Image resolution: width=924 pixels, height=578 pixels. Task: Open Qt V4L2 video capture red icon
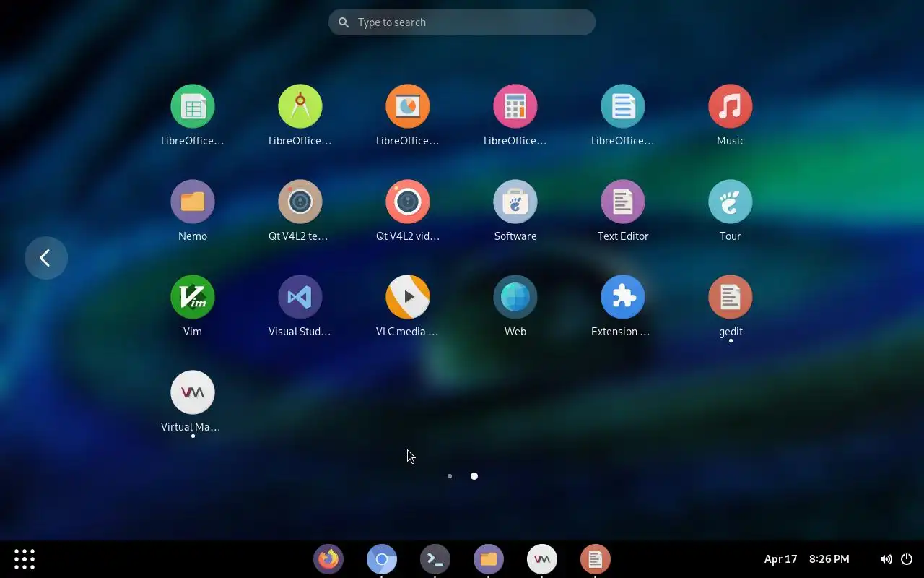pyautogui.click(x=408, y=202)
